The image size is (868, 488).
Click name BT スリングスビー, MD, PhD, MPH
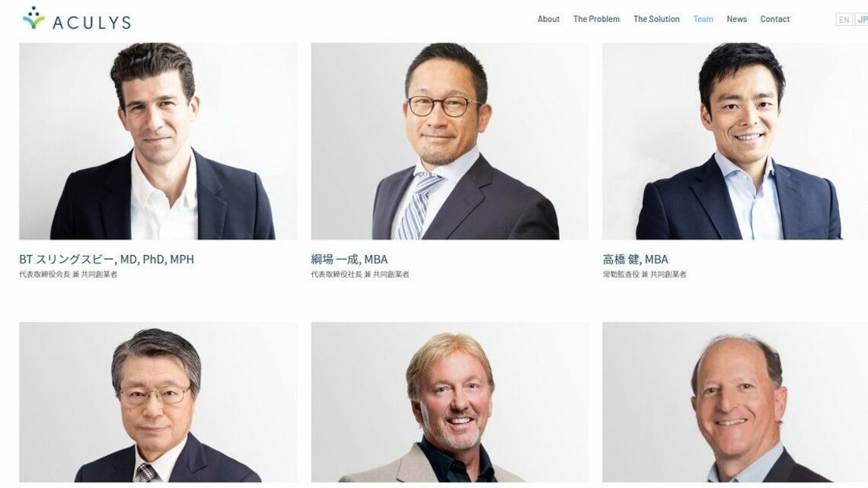coord(107,259)
